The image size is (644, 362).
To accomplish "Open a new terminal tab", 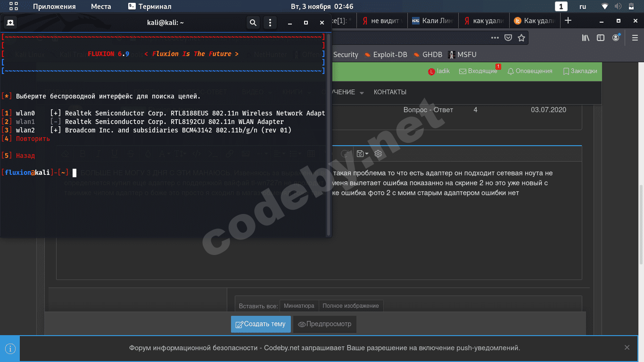I will coord(10,23).
